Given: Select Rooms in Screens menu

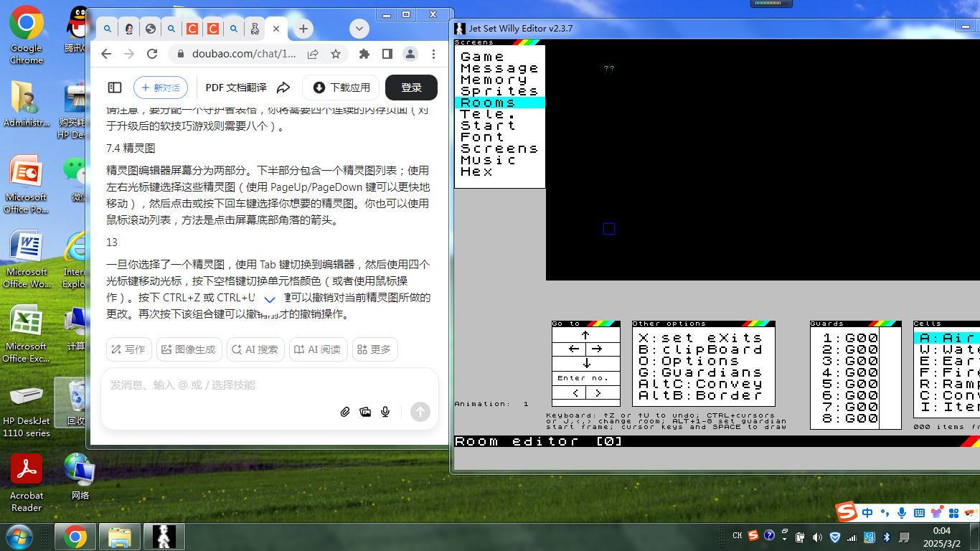Looking at the screenshot, I should [500, 103].
